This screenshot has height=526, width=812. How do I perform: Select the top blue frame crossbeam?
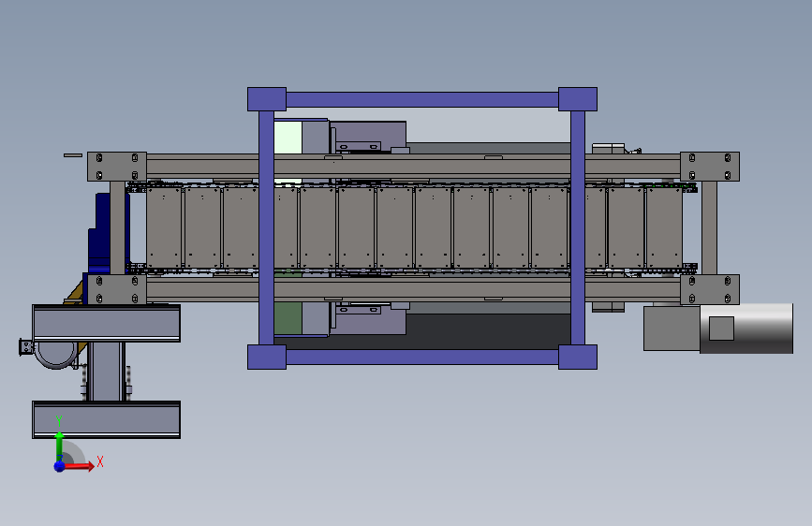point(422,99)
